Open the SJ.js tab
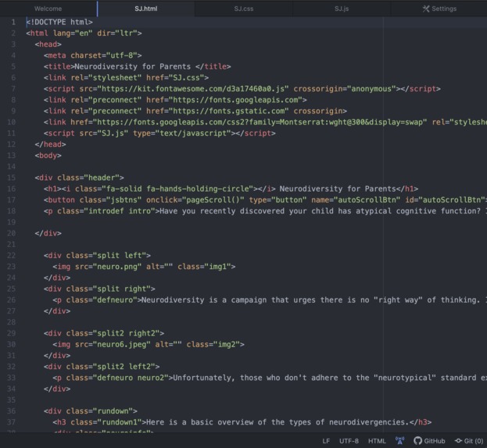The width and height of the screenshot is (487, 448). point(342,9)
